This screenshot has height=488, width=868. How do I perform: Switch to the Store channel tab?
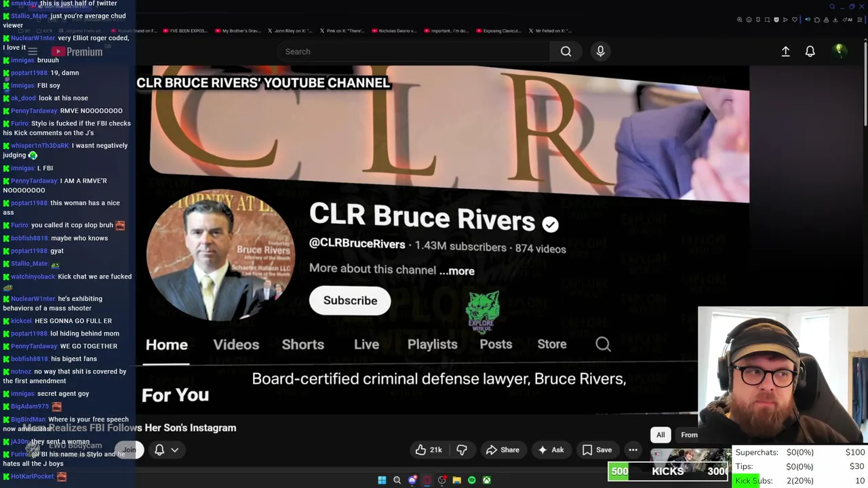pyautogui.click(x=551, y=344)
